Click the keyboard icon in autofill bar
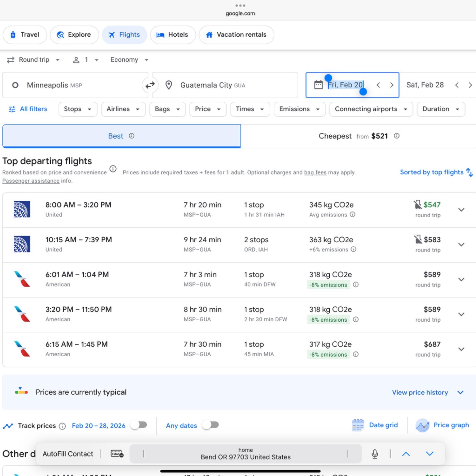476x476 pixels. tap(117, 454)
